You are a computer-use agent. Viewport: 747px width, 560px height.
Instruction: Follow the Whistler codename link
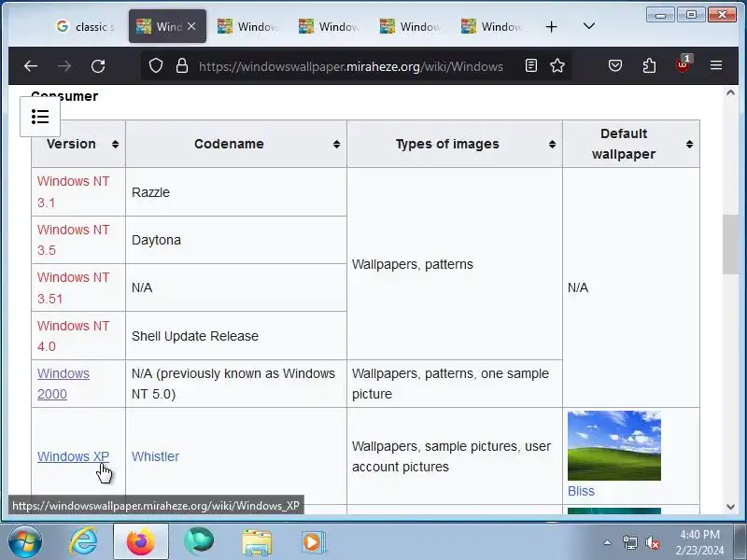(x=155, y=456)
